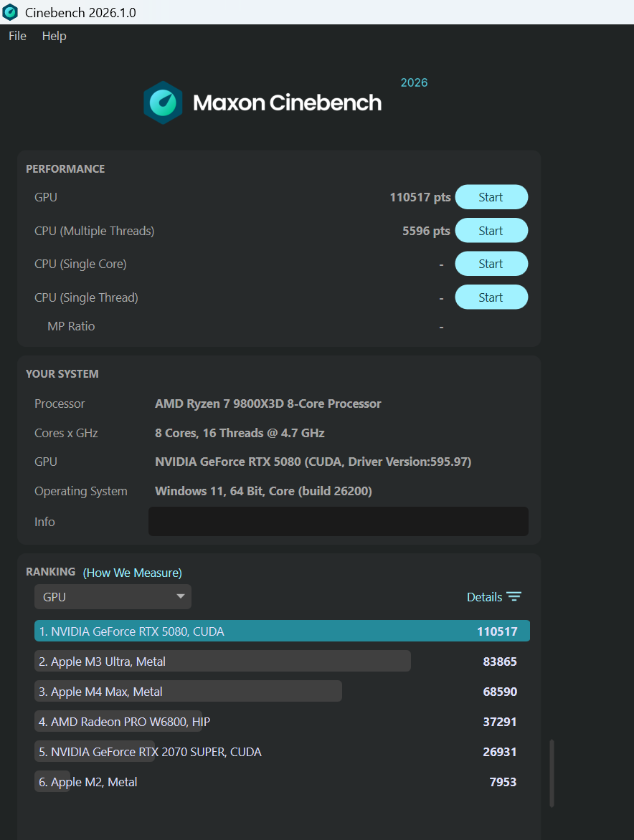Click the Details filter icon
634x840 pixels.
[514, 597]
